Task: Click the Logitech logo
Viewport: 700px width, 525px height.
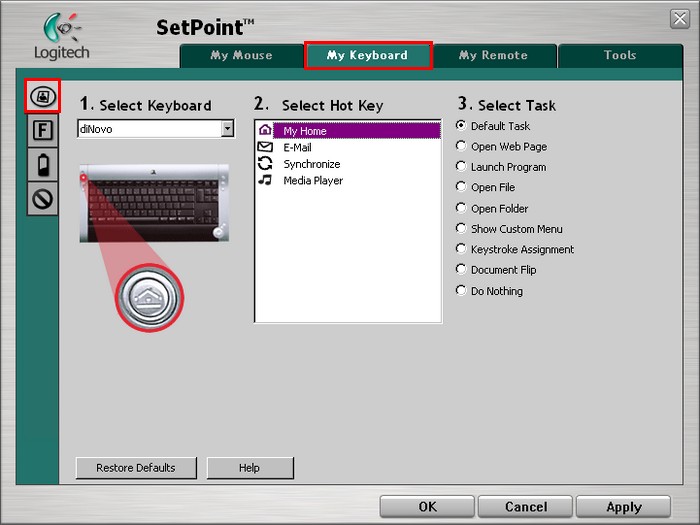Action: (x=61, y=38)
